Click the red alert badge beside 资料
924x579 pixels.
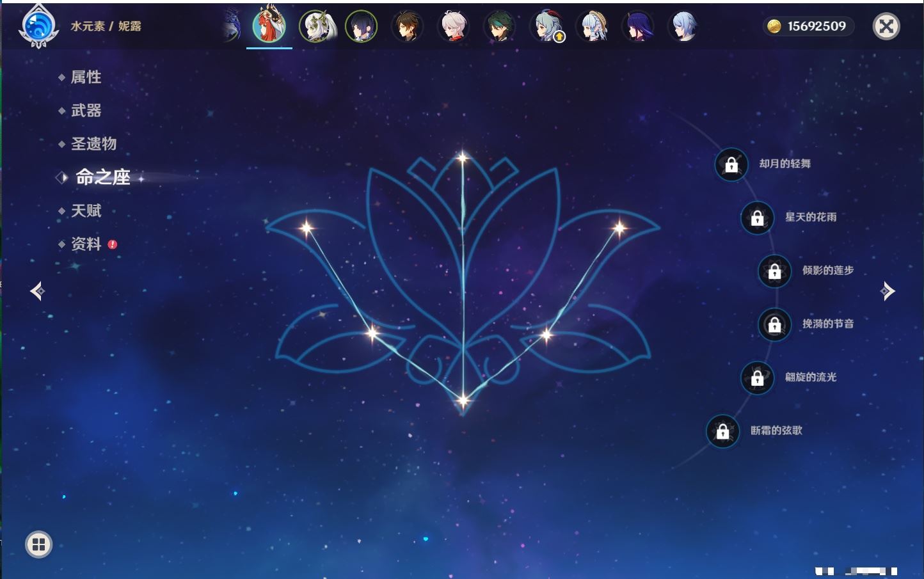[113, 244]
